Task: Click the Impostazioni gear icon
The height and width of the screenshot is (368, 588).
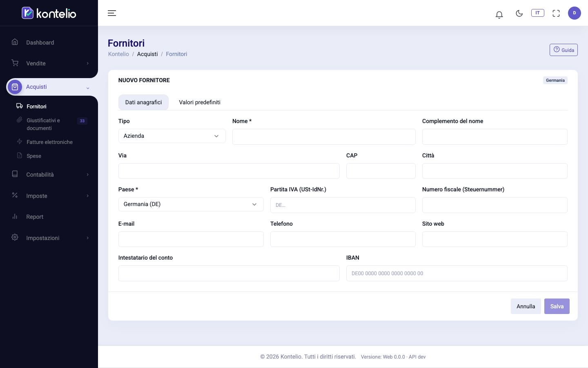Action: (15, 237)
